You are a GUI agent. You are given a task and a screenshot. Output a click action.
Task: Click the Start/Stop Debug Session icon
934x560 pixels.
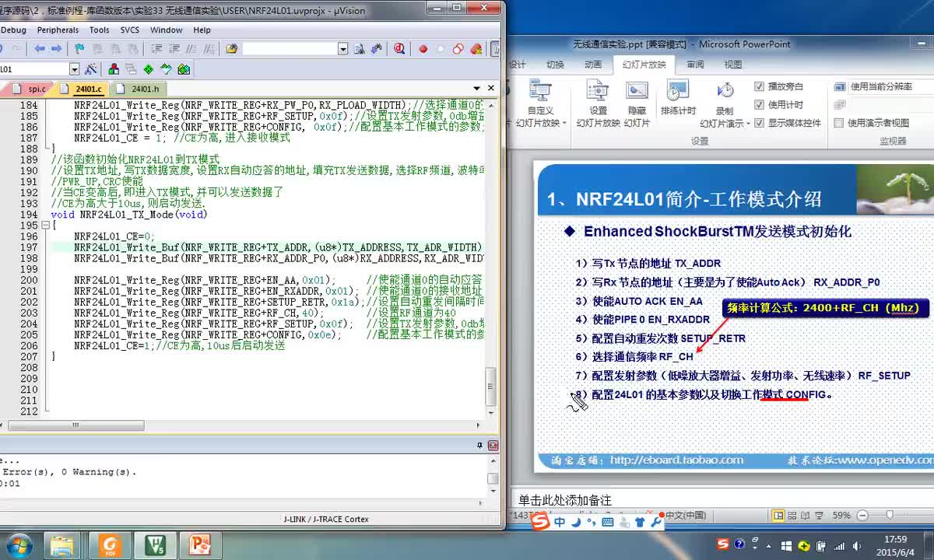coord(399,48)
